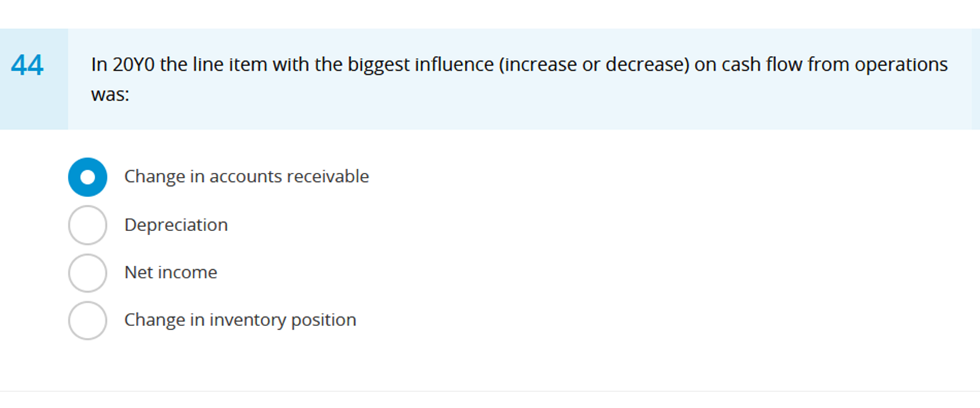
Task: Click the question number 44
Action: click(28, 65)
